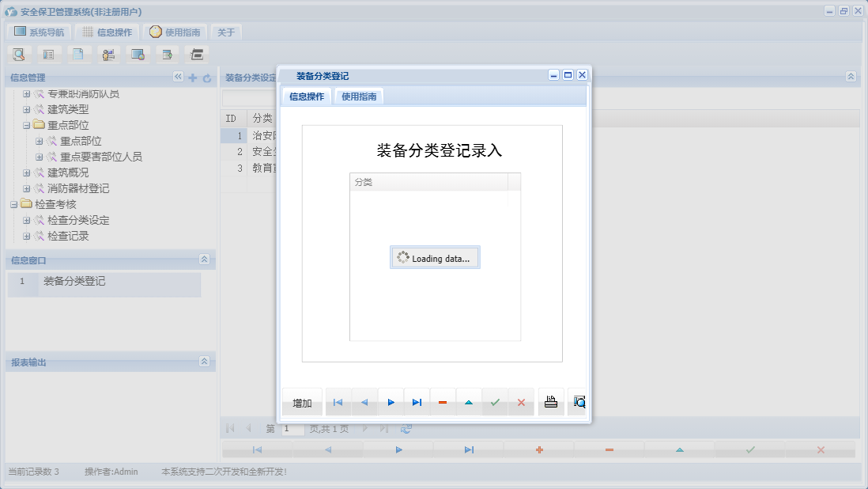Screen dimensions: 868x489
Task: Click the monitor with globe toolbar icon
Action: (137, 54)
